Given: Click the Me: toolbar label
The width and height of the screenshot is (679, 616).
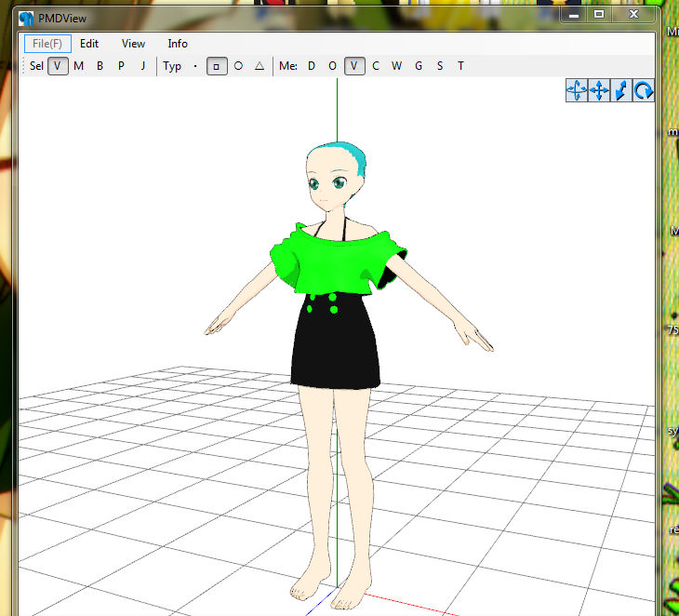Looking at the screenshot, I should click(288, 66).
